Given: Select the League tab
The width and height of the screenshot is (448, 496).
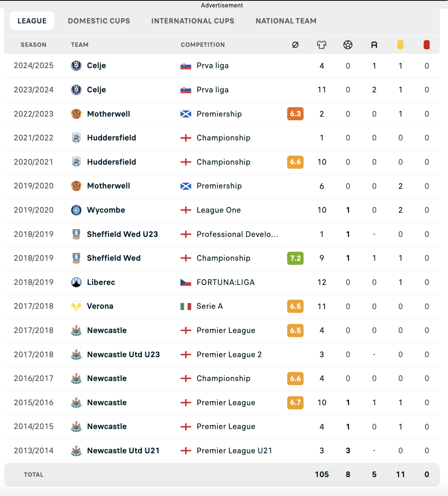Looking at the screenshot, I should [32, 21].
